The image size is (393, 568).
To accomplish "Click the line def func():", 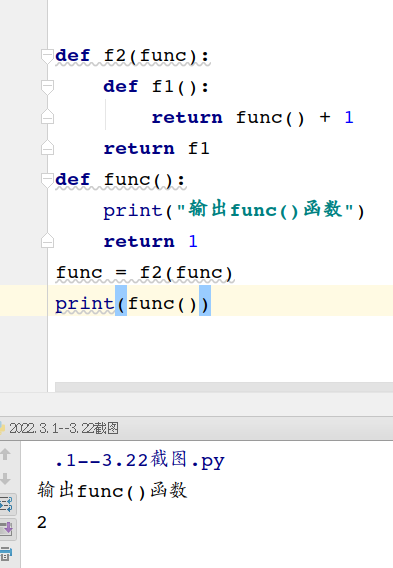I will click(x=120, y=180).
